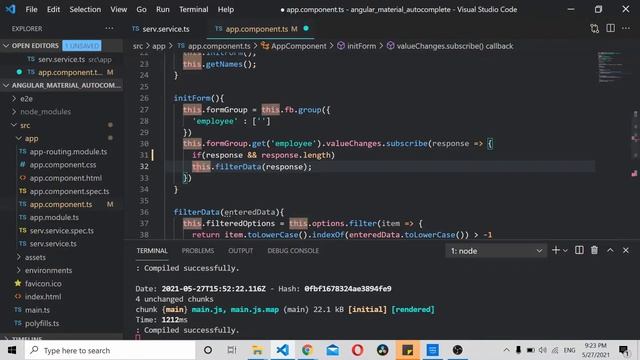Open the Terminal menu

click(193, 9)
